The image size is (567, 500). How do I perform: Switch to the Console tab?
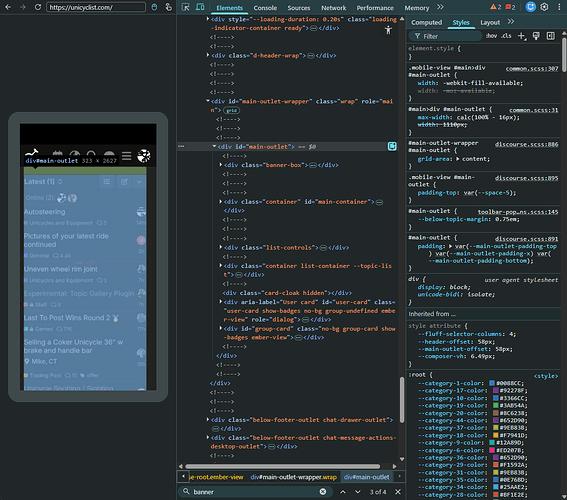(265, 8)
